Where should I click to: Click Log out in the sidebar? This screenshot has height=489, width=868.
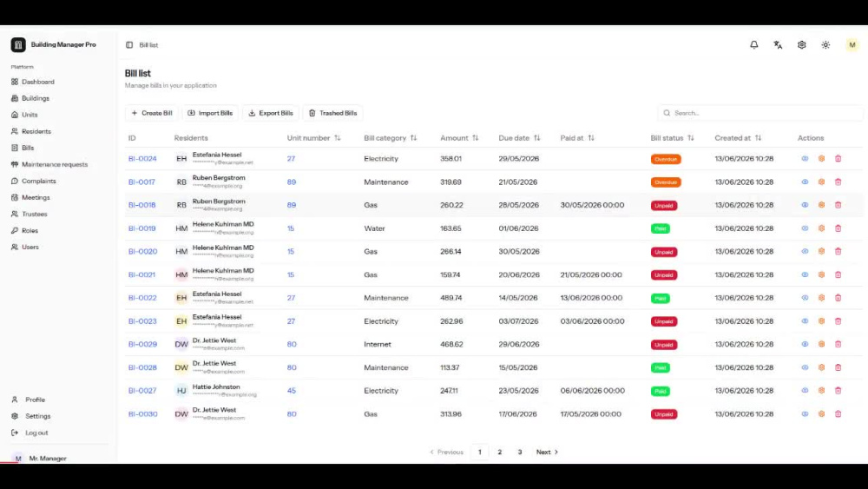(x=30, y=433)
